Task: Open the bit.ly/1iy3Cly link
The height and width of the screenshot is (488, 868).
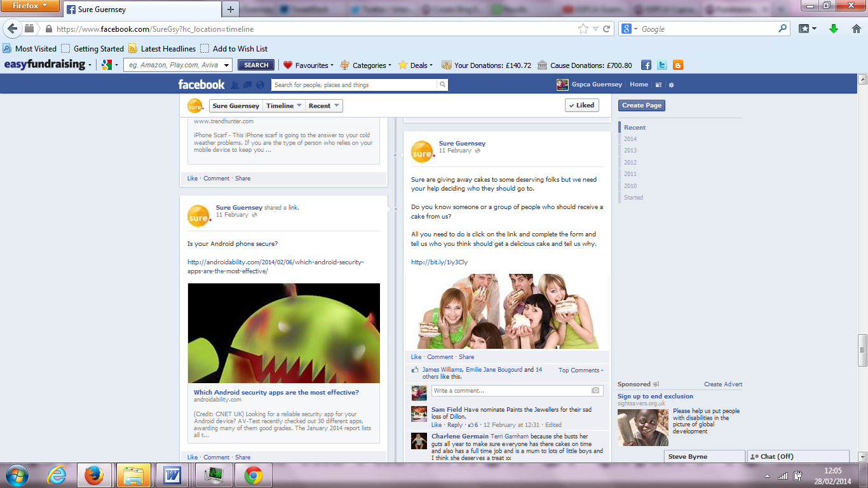Action: (x=439, y=262)
